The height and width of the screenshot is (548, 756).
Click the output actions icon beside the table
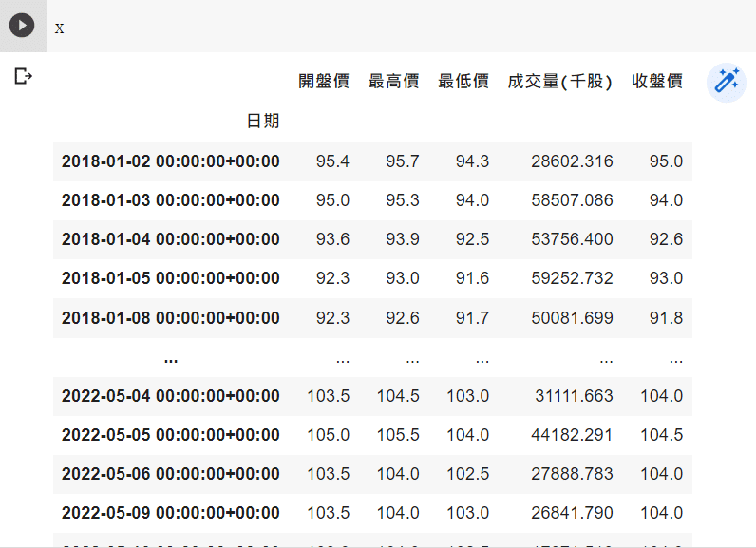point(24,76)
